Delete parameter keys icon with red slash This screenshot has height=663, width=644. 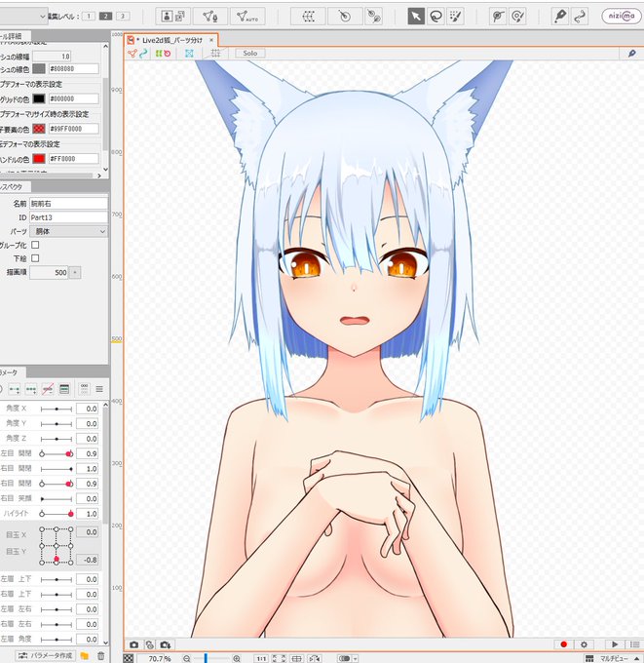[48, 389]
